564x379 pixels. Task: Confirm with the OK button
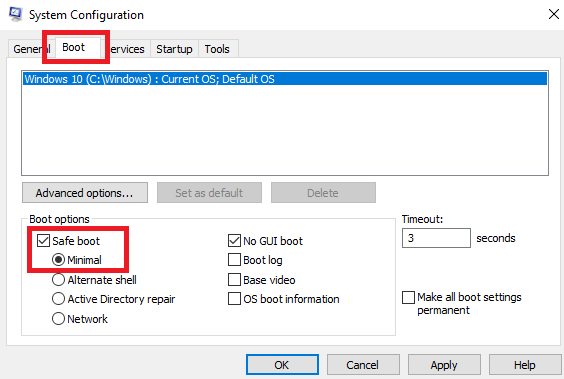[x=282, y=365]
